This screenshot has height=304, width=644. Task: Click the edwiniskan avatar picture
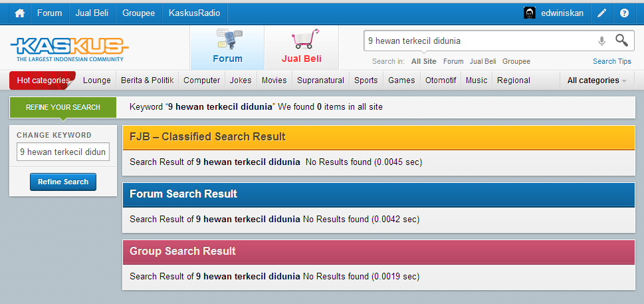530,13
